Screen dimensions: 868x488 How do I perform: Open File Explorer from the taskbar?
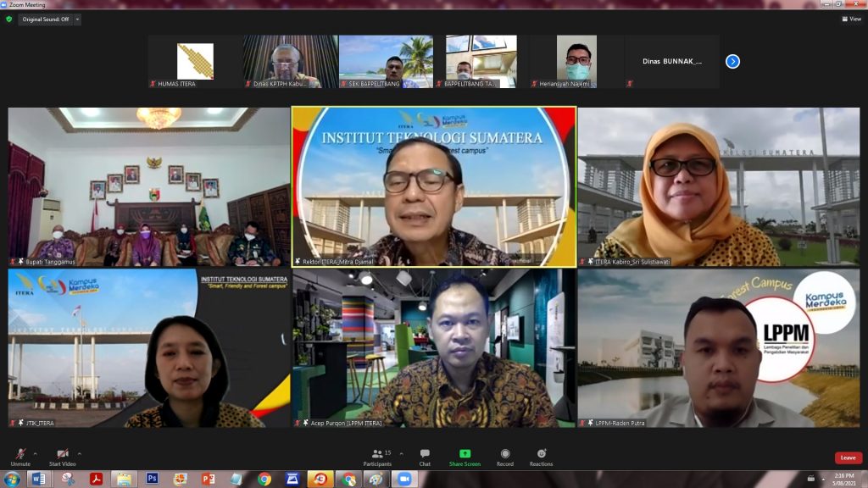(124, 480)
